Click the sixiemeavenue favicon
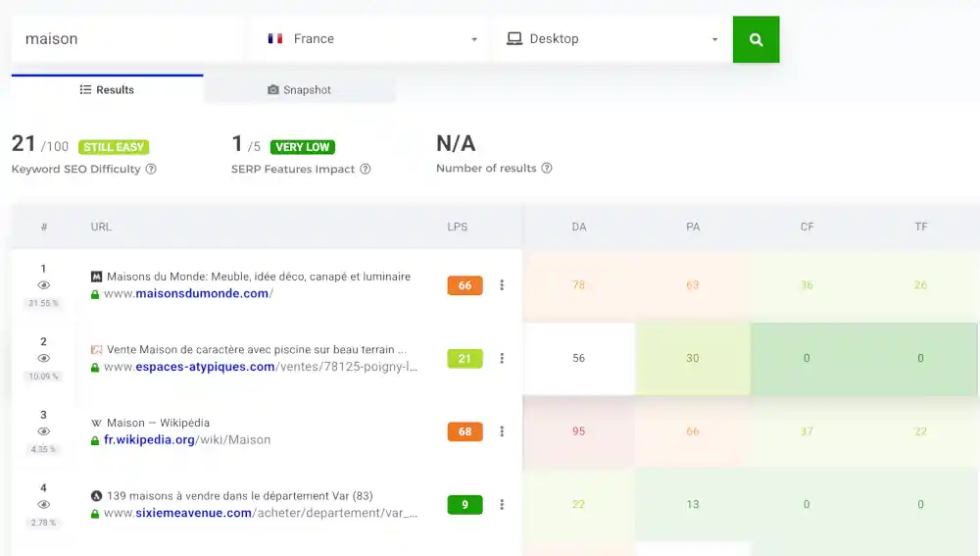This screenshot has width=980, height=556. coord(96,496)
